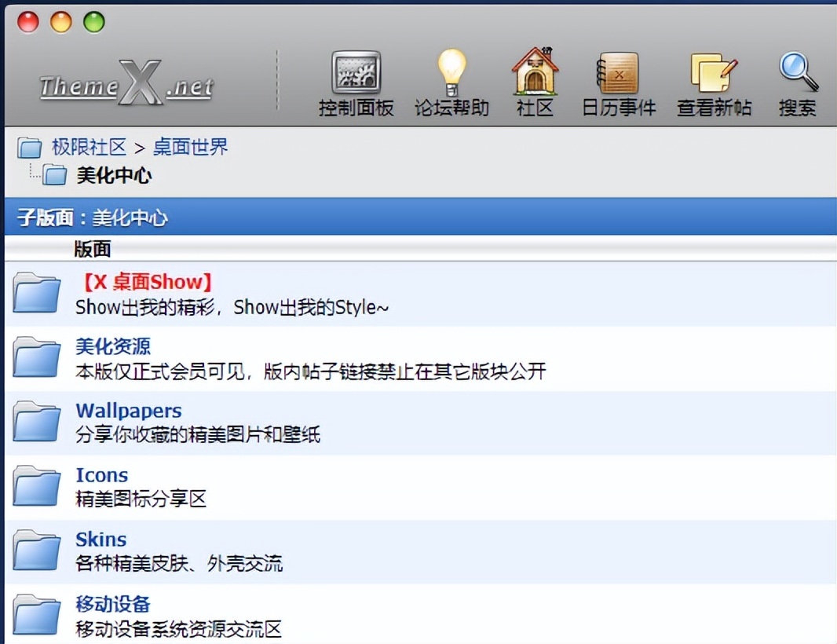The width and height of the screenshot is (837, 644).
Task: Click 日历事件 toolbar label
Action: (x=618, y=108)
